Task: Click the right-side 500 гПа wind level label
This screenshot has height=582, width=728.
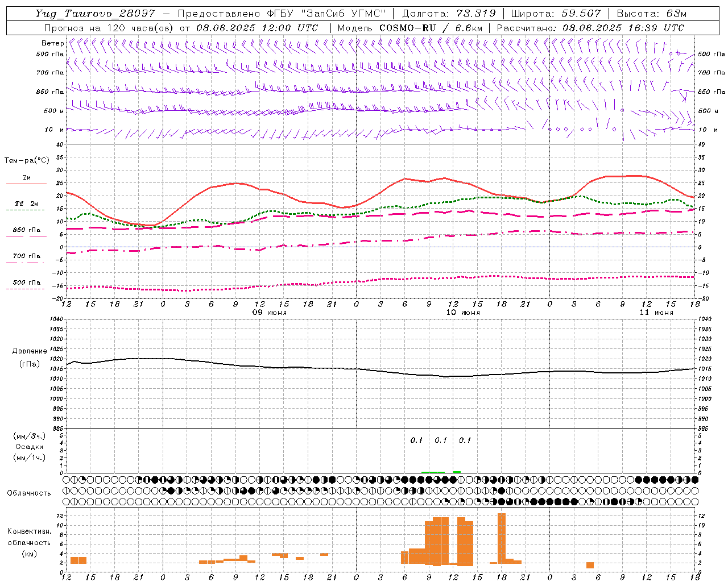Action: tap(712, 54)
